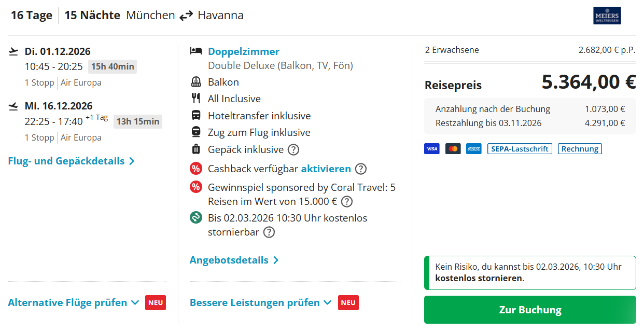Click the Mastercard payment logo

pyautogui.click(x=453, y=148)
